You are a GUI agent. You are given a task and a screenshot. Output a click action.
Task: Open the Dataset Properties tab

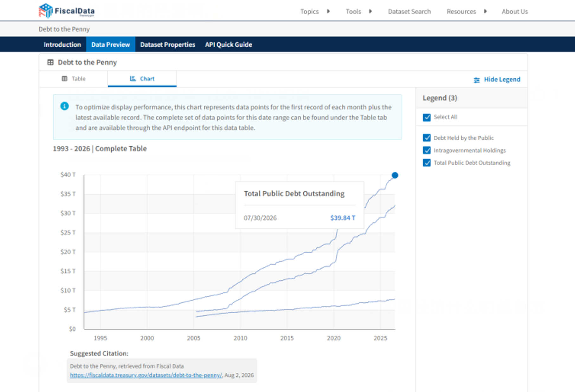(167, 44)
